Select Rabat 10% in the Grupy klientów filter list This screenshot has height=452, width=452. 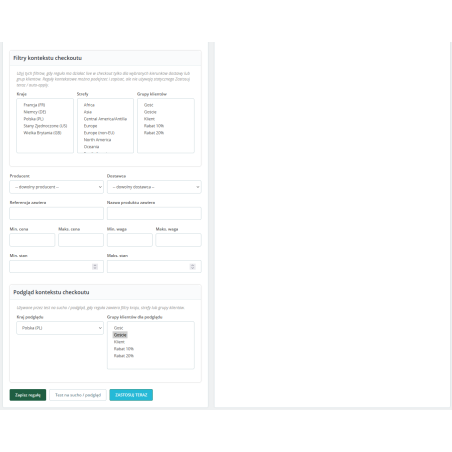point(154,126)
